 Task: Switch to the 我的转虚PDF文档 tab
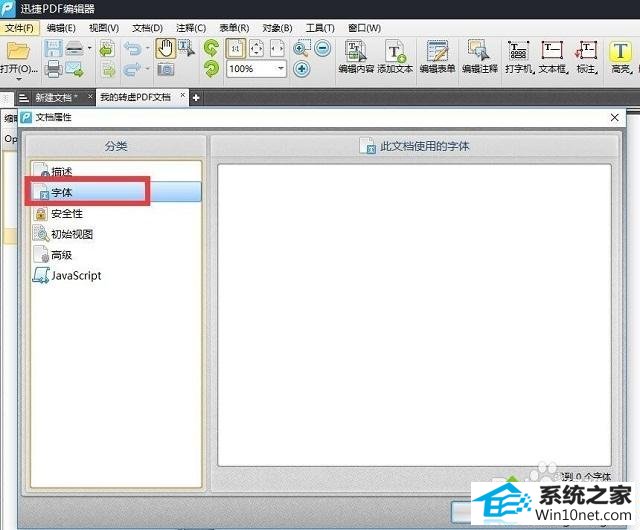coord(135,97)
